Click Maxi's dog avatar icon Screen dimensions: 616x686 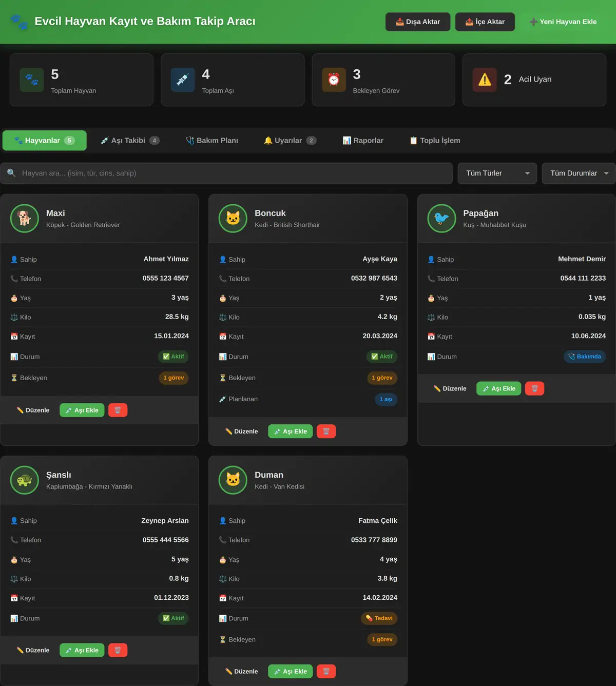coord(25,219)
